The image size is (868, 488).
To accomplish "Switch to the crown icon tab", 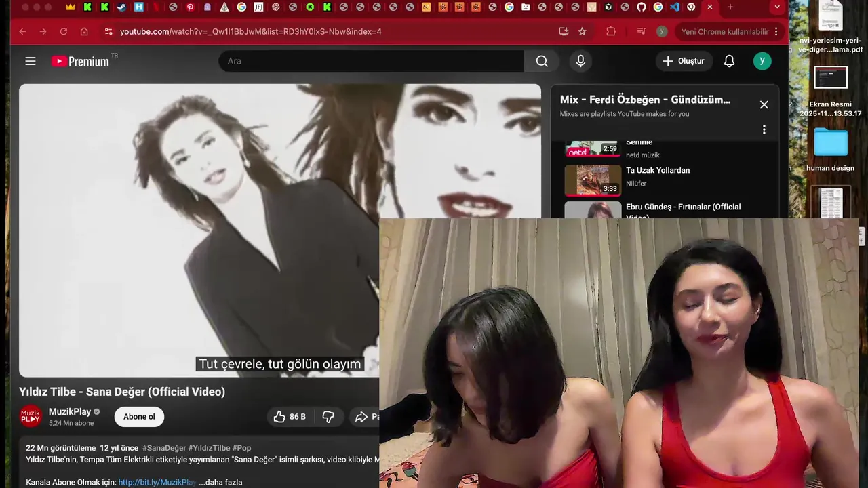I will (71, 7).
